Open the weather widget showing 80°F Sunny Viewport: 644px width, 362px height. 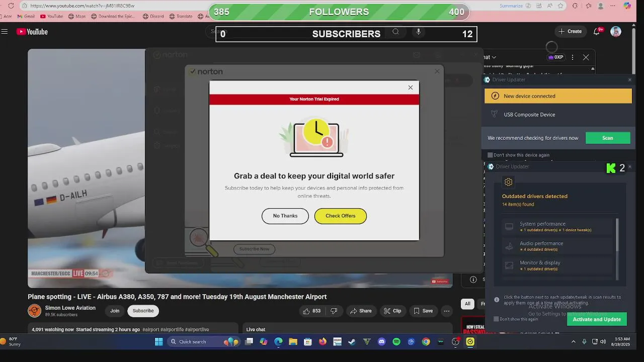coord(11,342)
